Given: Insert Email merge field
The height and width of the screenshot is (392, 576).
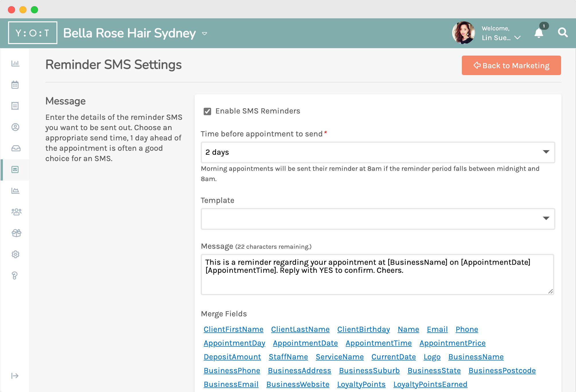Looking at the screenshot, I should [437, 329].
